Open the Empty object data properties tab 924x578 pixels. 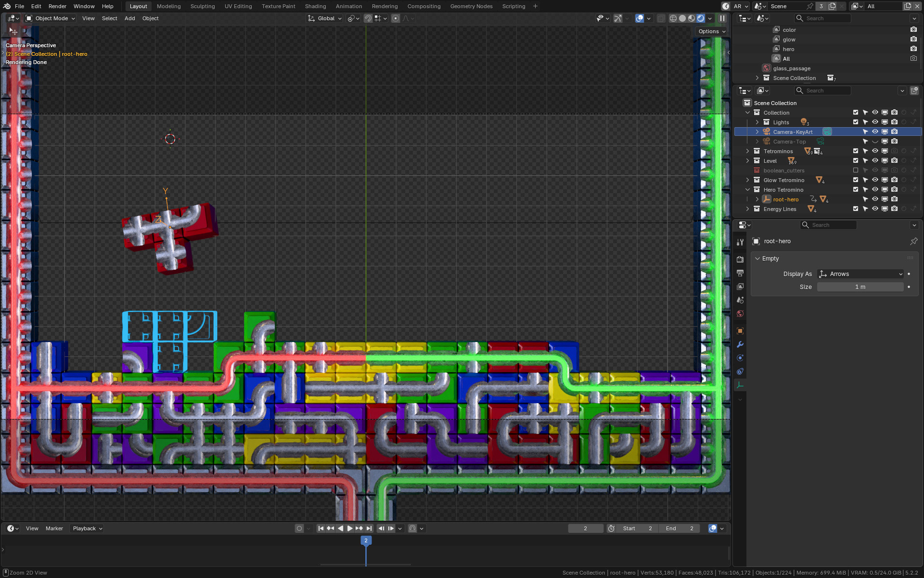pyautogui.click(x=740, y=385)
